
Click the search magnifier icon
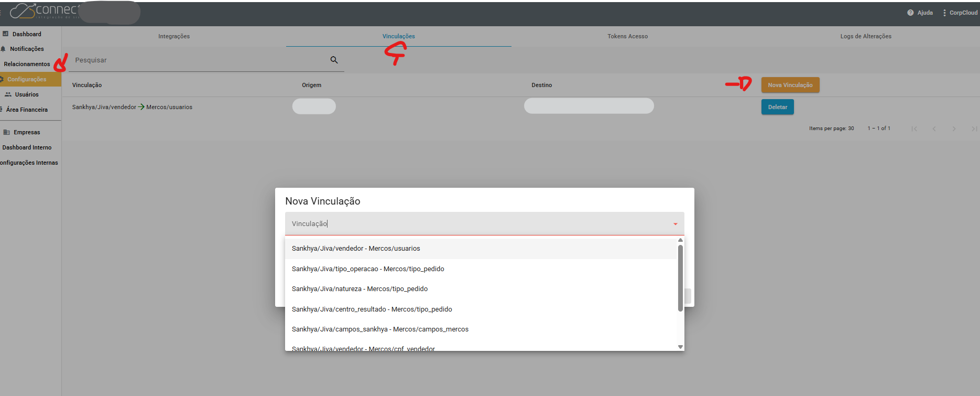[334, 60]
